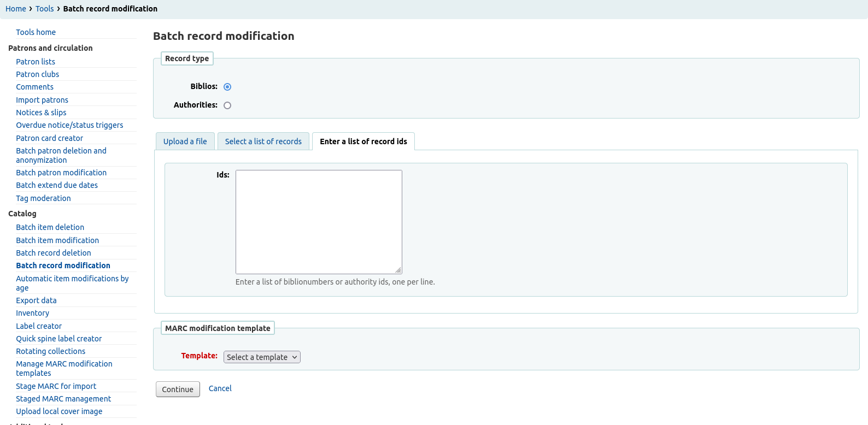Click the Cancel link
868x425 pixels.
(220, 388)
